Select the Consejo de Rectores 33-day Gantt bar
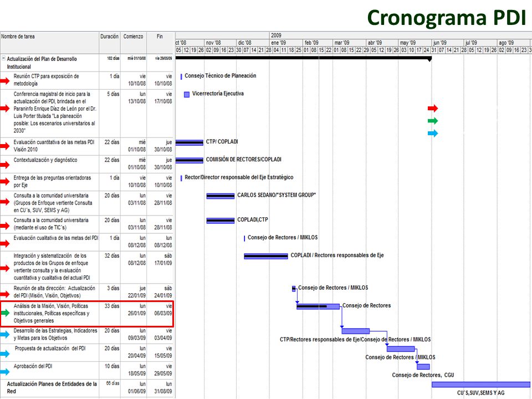The height and width of the screenshot is (399, 532). (318, 306)
